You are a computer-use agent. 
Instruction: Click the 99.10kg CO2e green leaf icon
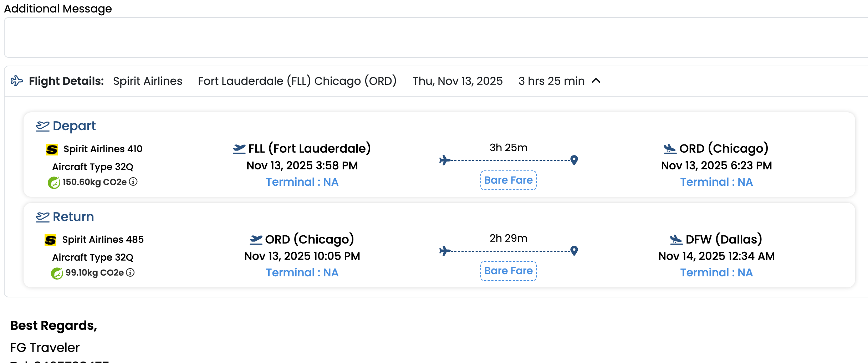coord(57,273)
